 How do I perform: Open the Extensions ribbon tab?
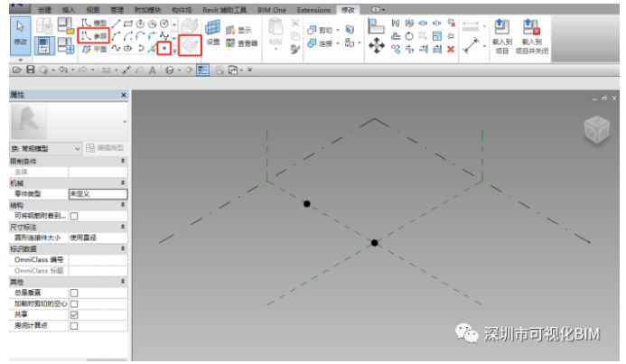tap(313, 10)
